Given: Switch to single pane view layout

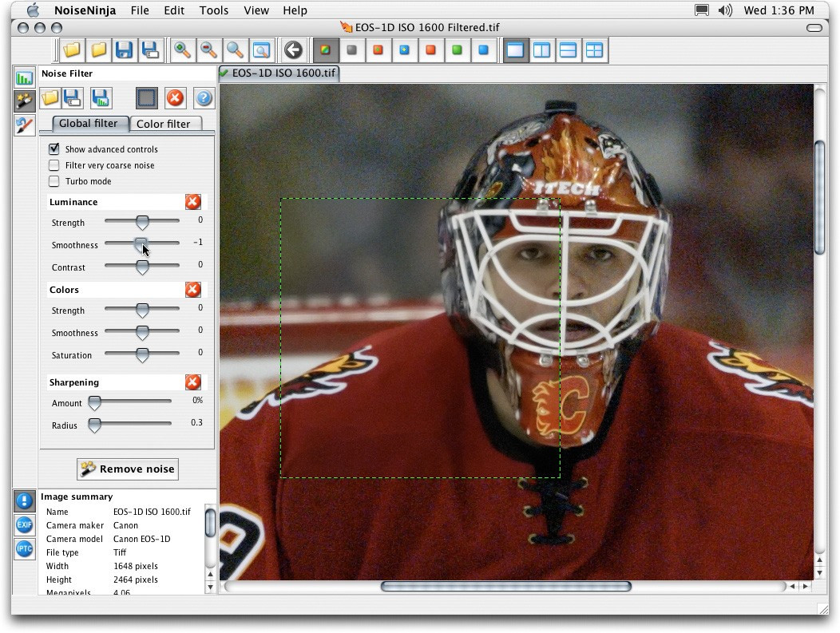Looking at the screenshot, I should point(515,50).
